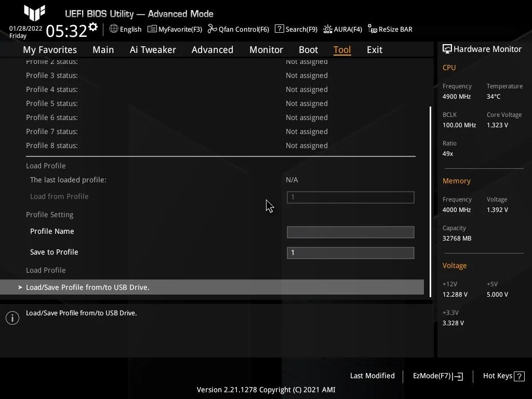Click the ReSize BAR icon
Viewport: 532px width, 399px height.
372,29
